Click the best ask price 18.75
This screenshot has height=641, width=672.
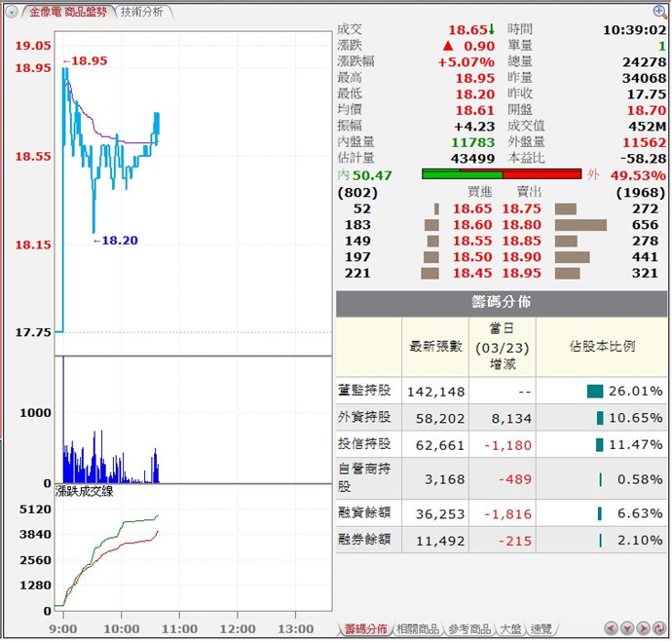(x=521, y=208)
